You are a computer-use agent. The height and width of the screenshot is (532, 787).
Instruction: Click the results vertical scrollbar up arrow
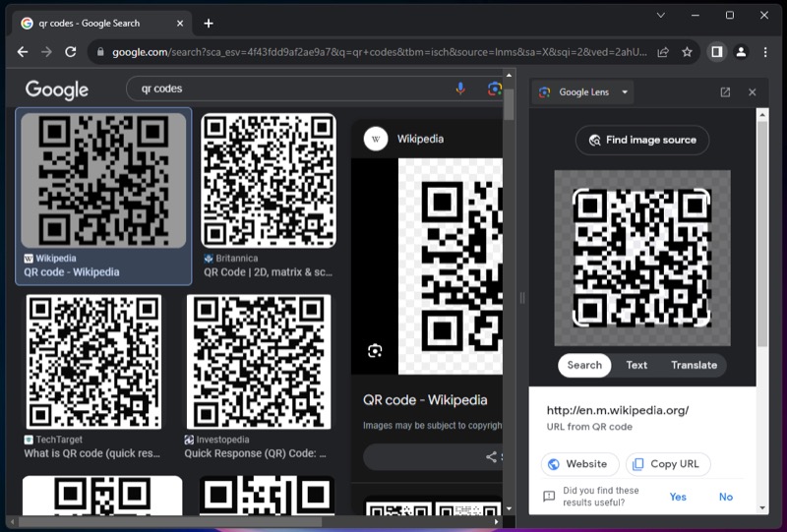click(509, 76)
